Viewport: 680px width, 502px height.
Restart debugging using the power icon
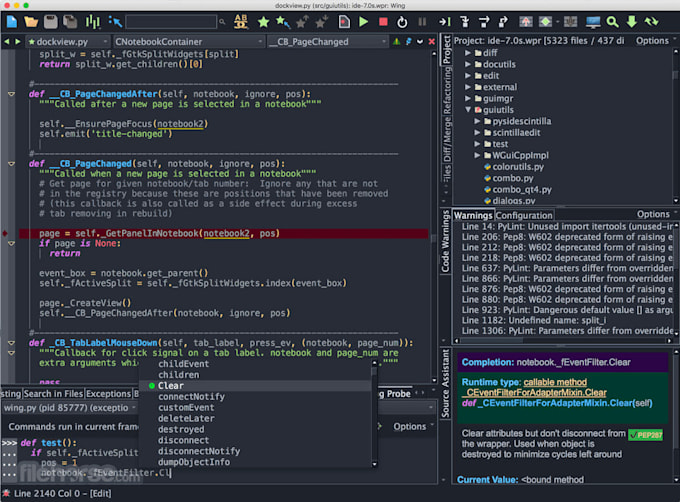[x=402, y=21]
